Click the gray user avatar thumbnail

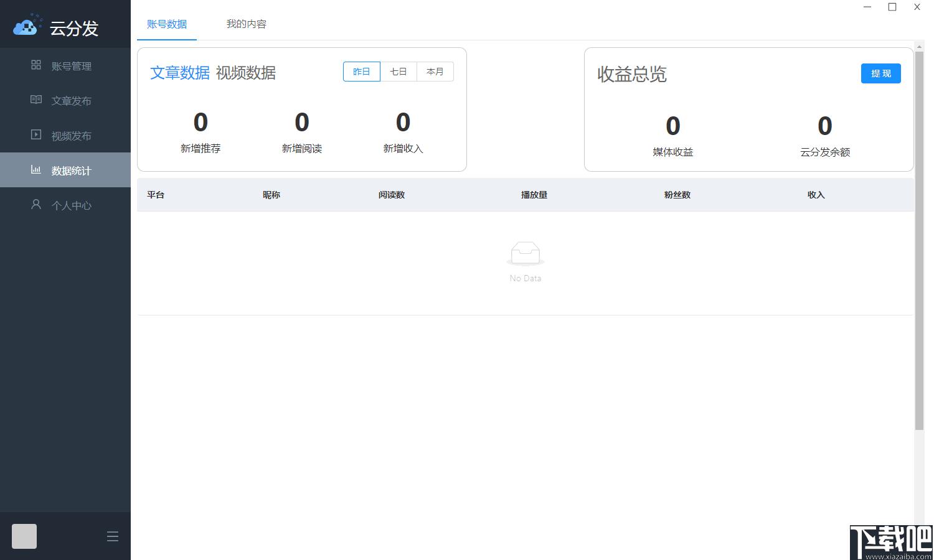(24, 536)
